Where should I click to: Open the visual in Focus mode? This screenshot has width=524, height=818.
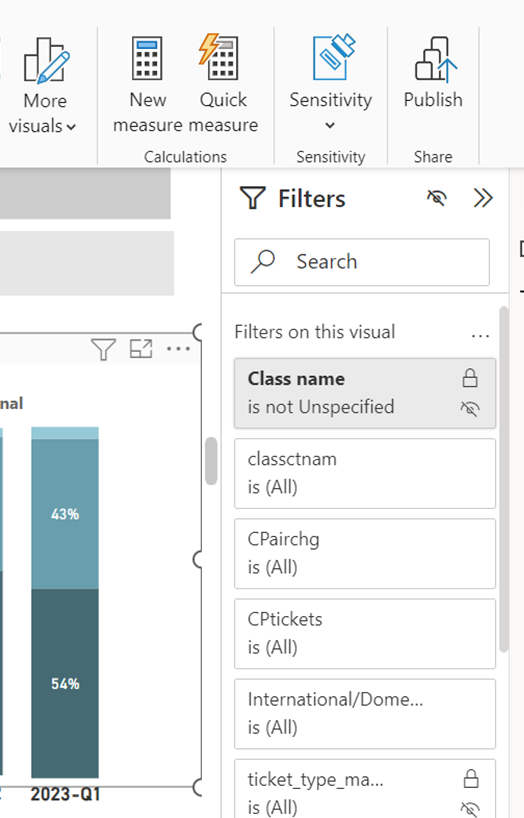coord(141,349)
